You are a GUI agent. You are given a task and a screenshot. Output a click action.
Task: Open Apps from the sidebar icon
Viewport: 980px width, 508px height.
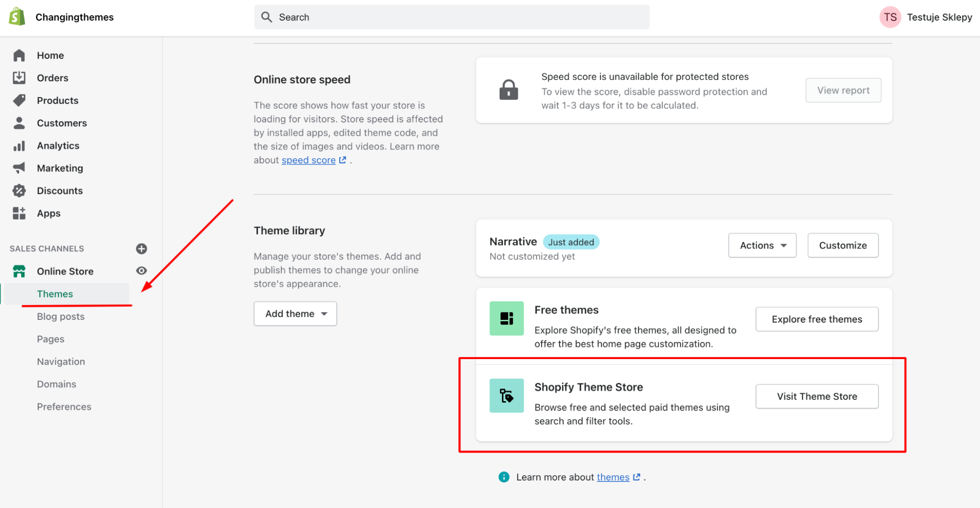tap(19, 213)
